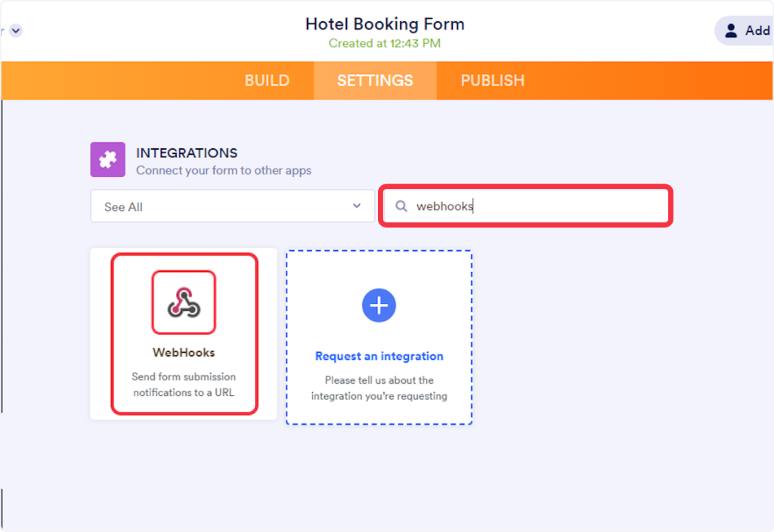Viewport: 774px width, 532px height.
Task: Switch to the BUILD tab
Action: point(267,81)
